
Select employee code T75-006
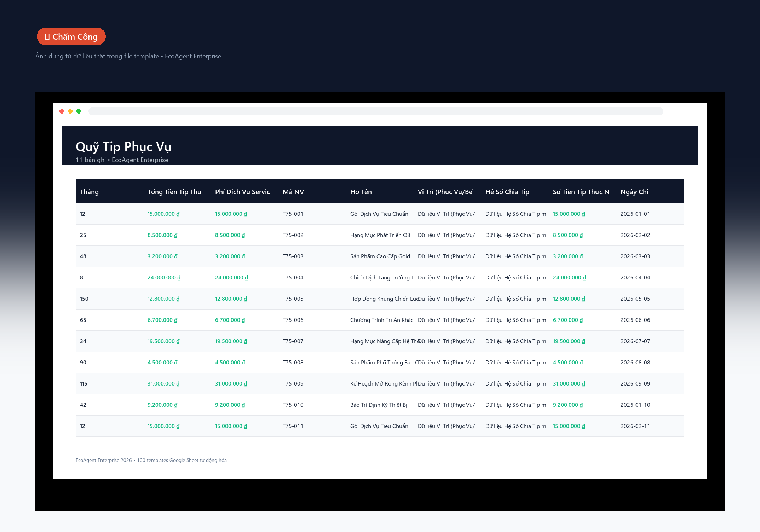pyautogui.click(x=293, y=320)
